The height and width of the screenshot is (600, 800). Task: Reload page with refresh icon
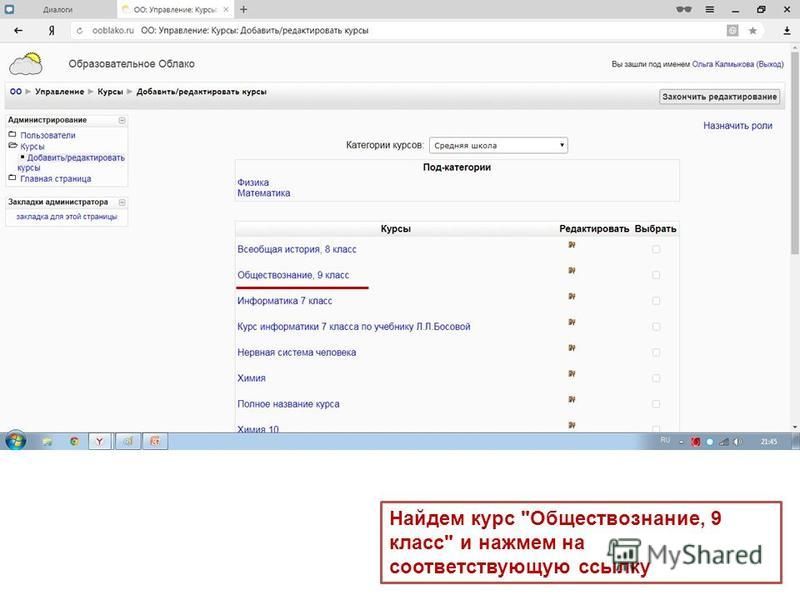80,31
